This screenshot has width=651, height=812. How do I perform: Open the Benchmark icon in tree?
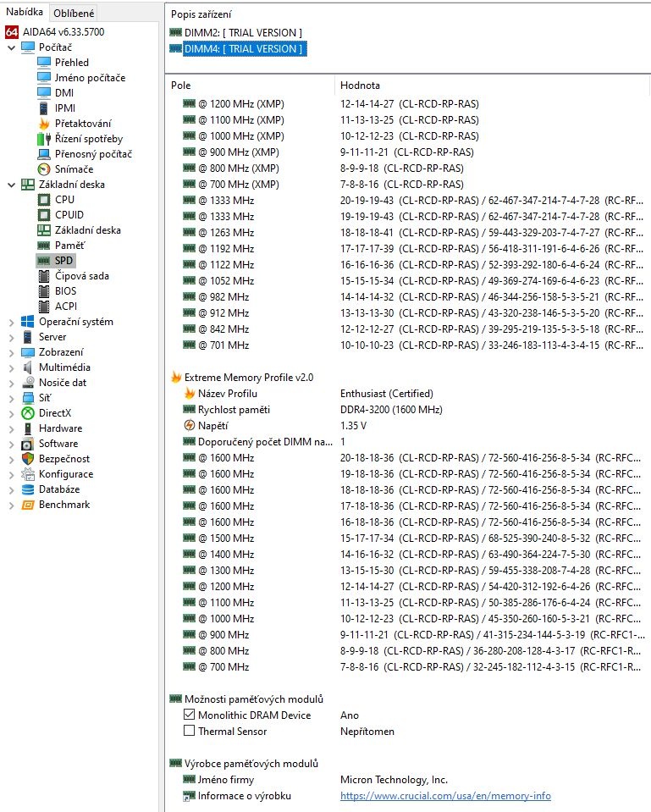(x=28, y=505)
